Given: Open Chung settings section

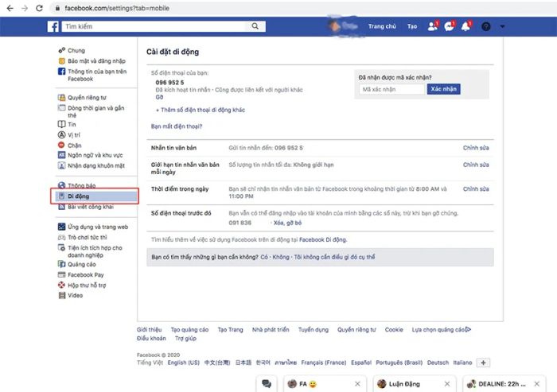Looking at the screenshot, I should 76,50.
